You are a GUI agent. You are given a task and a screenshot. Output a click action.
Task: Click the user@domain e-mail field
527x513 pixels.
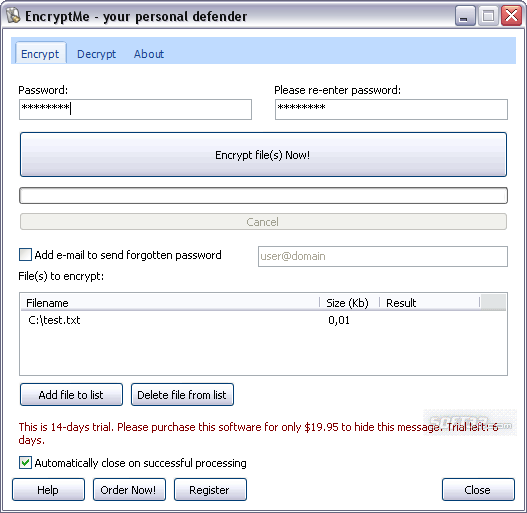[383, 256]
